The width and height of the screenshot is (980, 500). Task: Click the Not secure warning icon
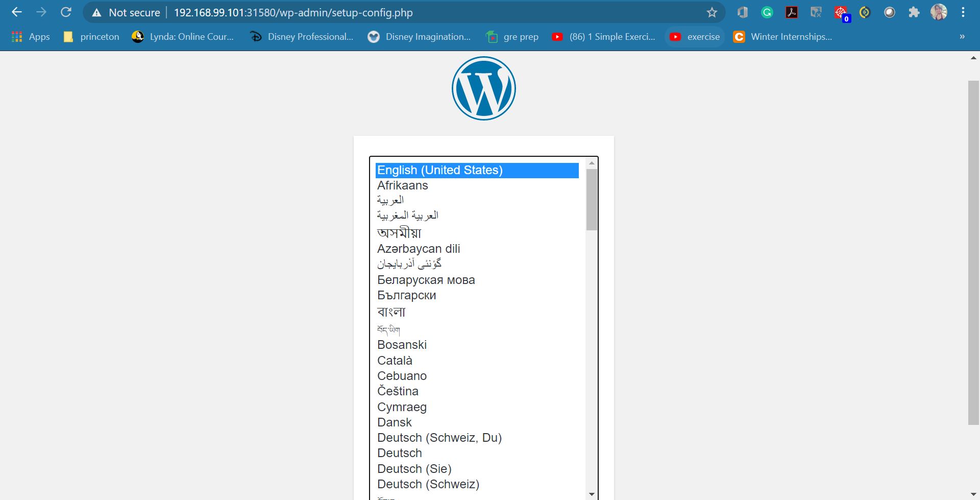(x=96, y=13)
